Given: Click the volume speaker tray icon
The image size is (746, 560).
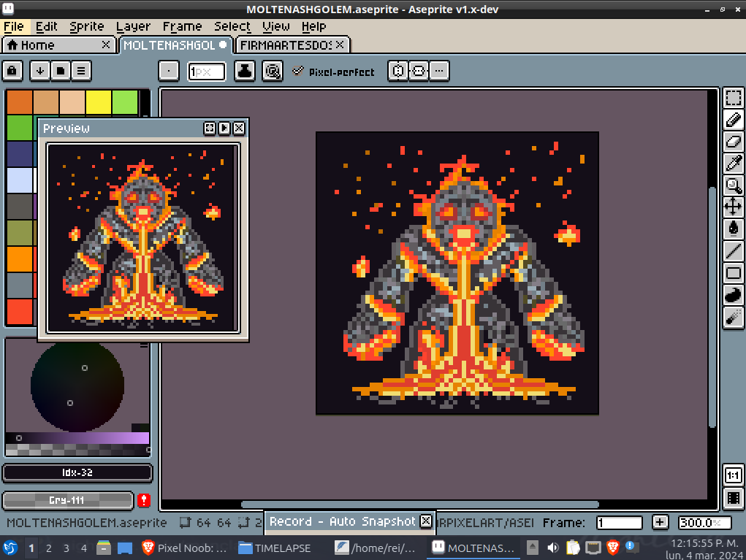Looking at the screenshot, I should click(553, 548).
